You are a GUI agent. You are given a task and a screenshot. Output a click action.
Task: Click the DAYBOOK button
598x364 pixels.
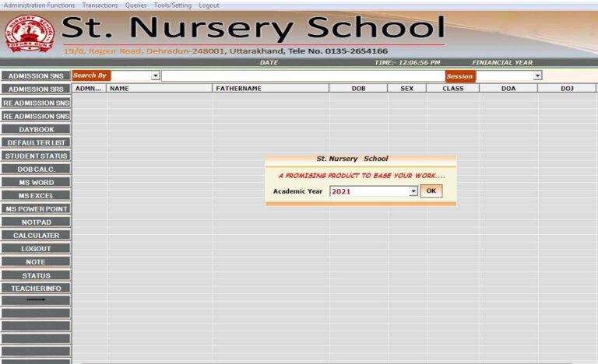36,129
